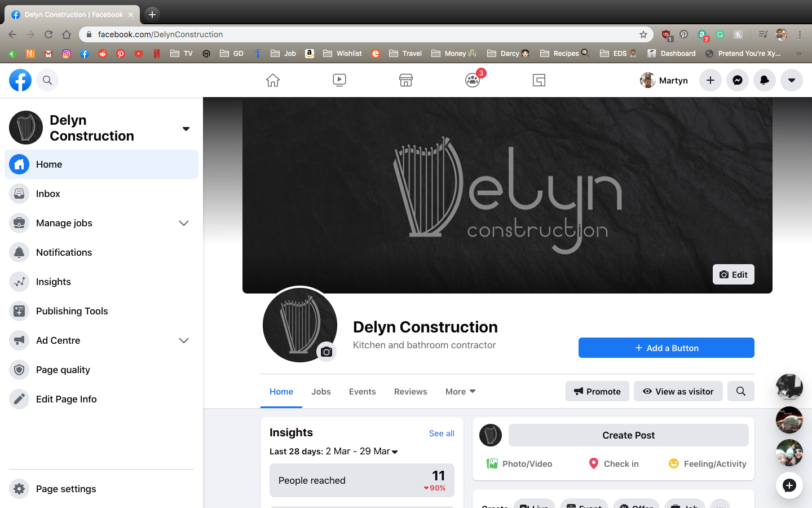Open the Pinterest extension icon
This screenshot has width=812, height=508.
[x=683, y=34]
